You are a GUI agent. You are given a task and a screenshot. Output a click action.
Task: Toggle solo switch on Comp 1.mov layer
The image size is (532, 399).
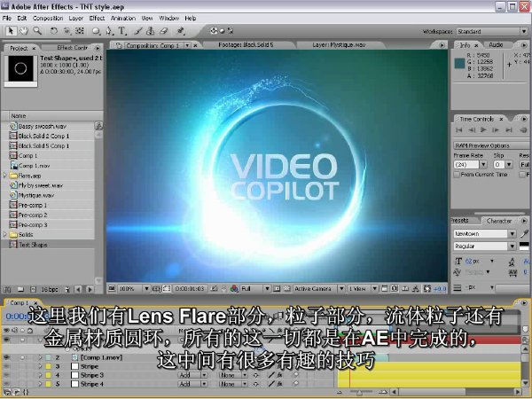[x=22, y=357]
